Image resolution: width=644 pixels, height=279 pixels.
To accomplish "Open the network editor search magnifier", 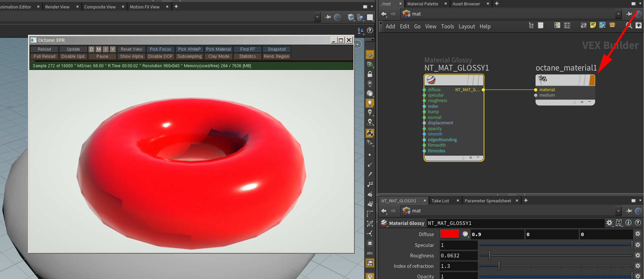I will tap(629, 25).
